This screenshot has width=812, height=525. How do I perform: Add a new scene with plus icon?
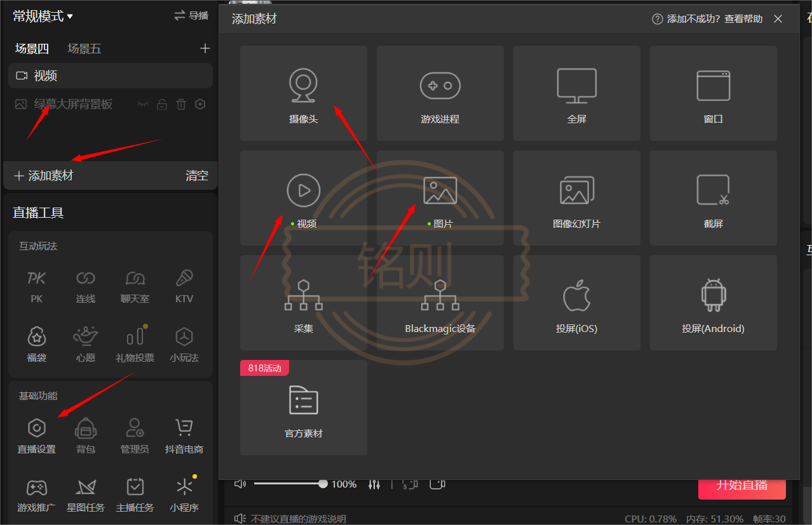pyautogui.click(x=205, y=48)
